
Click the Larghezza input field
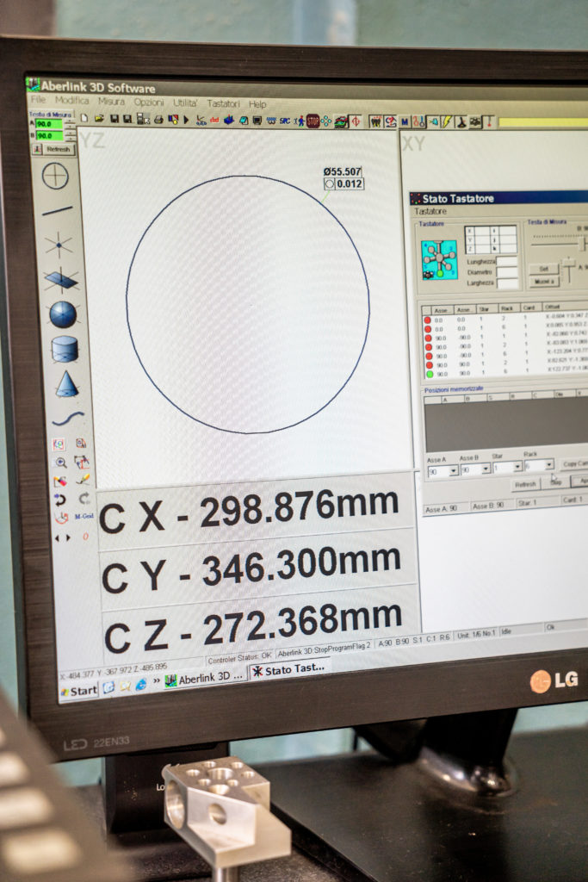[x=507, y=283]
